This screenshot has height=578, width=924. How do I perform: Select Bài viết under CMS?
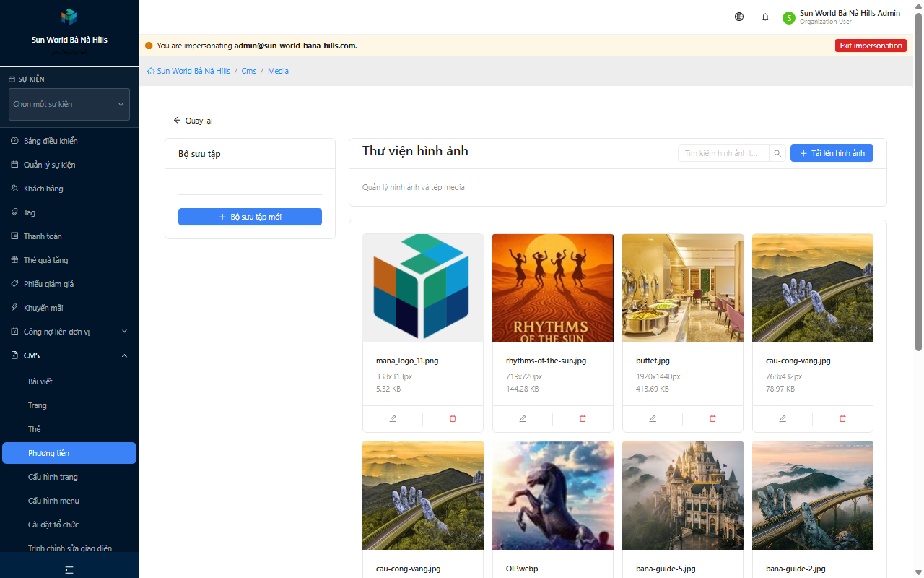point(69,381)
